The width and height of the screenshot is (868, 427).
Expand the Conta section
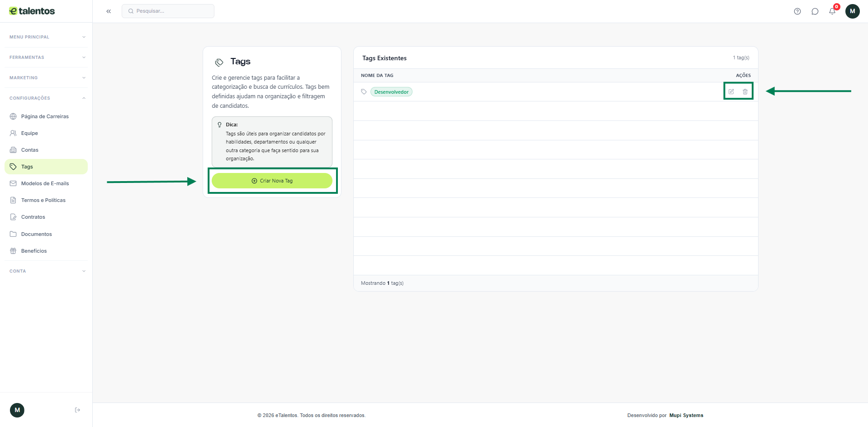tap(46, 271)
